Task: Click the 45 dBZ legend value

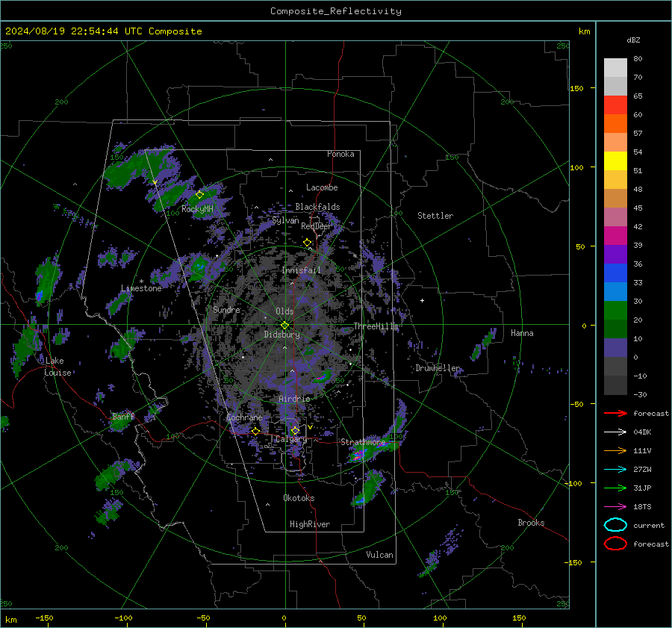Action: (638, 208)
